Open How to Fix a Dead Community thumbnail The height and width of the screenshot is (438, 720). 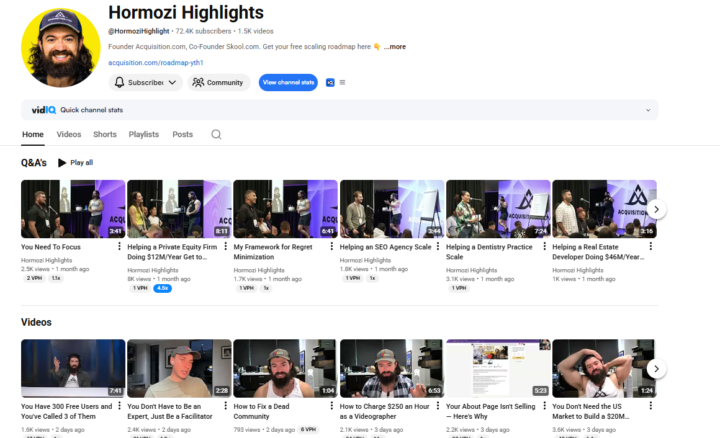(285, 368)
